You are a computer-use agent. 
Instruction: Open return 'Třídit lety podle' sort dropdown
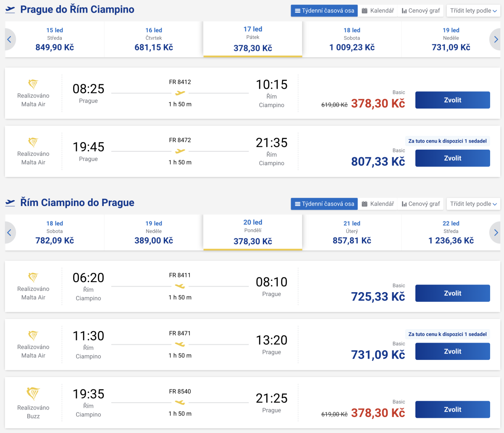pyautogui.click(x=473, y=204)
